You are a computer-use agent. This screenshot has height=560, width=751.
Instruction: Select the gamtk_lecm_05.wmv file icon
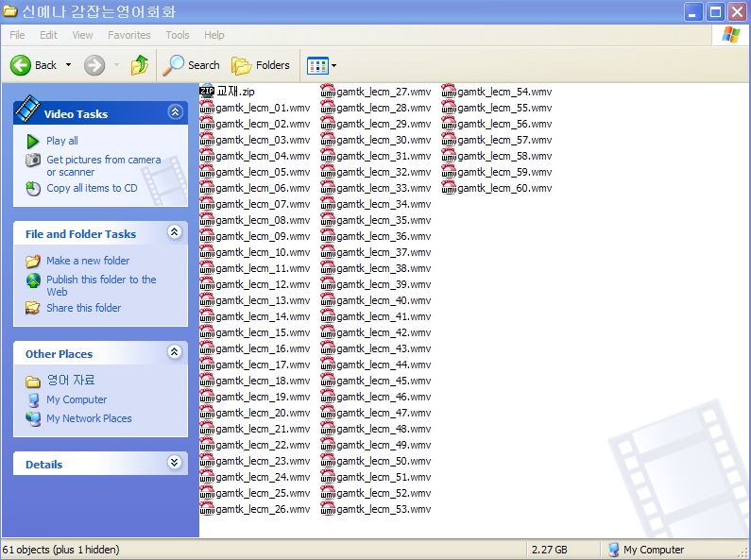coord(207,171)
